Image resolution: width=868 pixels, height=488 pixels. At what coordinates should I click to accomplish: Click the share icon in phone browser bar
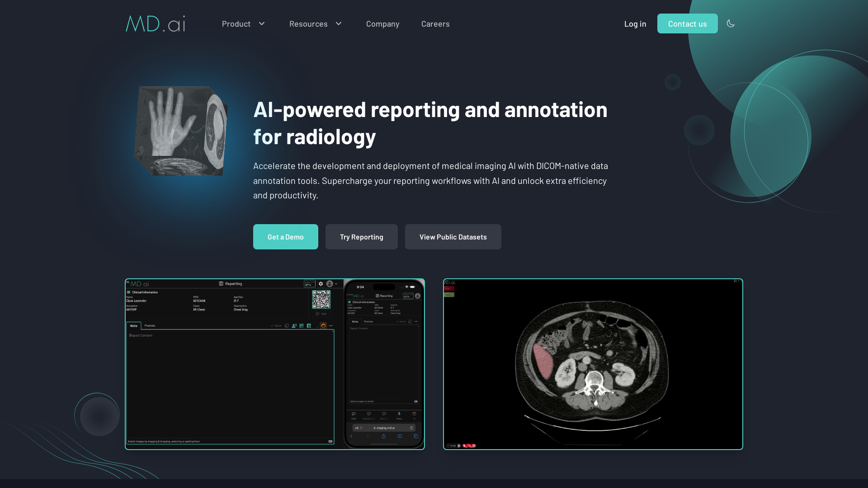[x=384, y=436]
